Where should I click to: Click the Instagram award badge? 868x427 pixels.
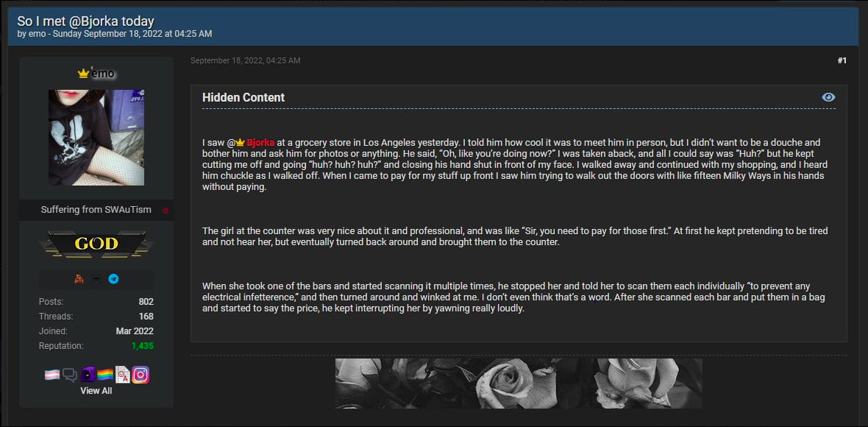[x=140, y=375]
